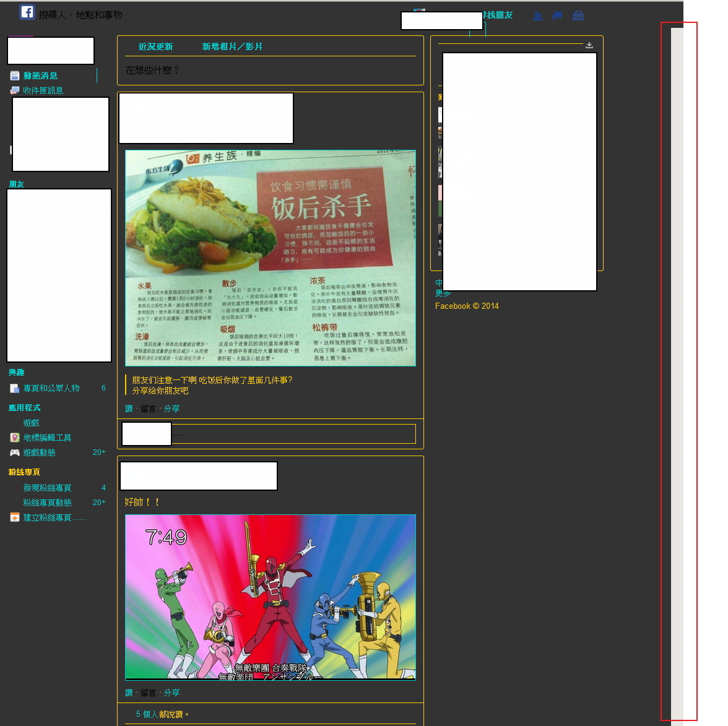This screenshot has width=728, height=726.
Task: Open 遊戲動態 in the sidebar
Action: tap(40, 452)
